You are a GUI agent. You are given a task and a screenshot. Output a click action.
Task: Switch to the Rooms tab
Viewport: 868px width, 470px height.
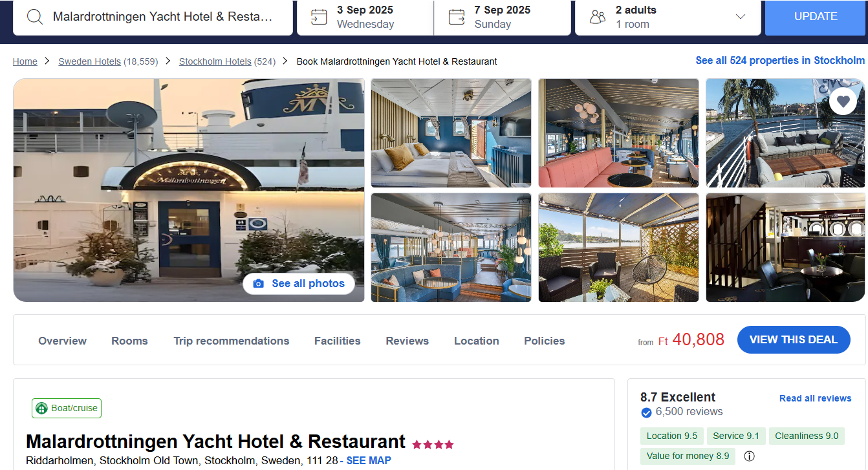click(x=129, y=341)
